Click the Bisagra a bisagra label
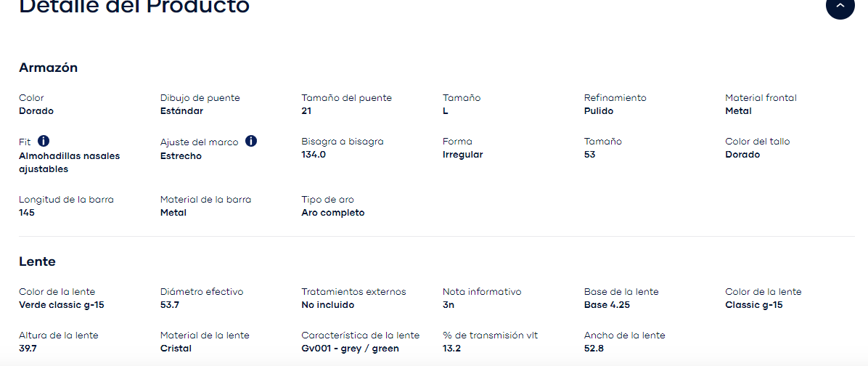The height and width of the screenshot is (366, 868). 342,142
